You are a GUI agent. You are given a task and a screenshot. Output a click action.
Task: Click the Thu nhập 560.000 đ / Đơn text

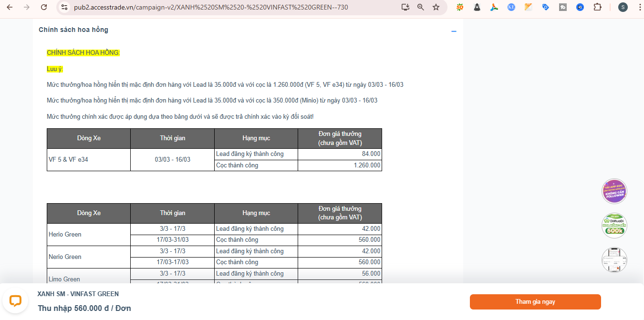click(x=84, y=309)
